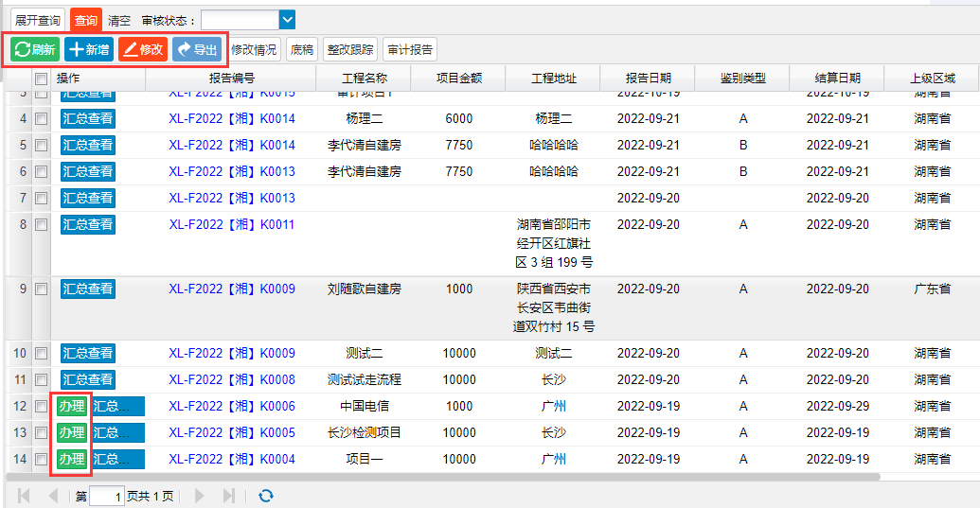Sort by the 报告日期 column header
Viewport: 980px width, 508px height.
click(648, 79)
